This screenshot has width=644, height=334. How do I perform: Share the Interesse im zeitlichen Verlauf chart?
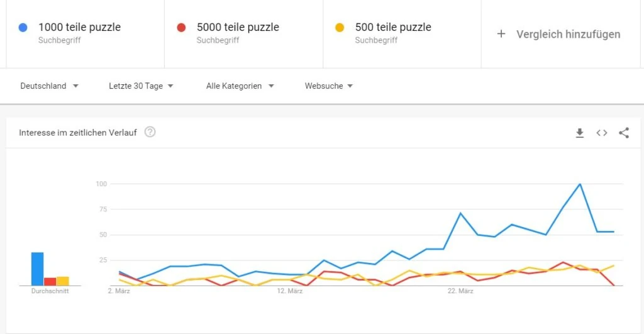tap(624, 133)
